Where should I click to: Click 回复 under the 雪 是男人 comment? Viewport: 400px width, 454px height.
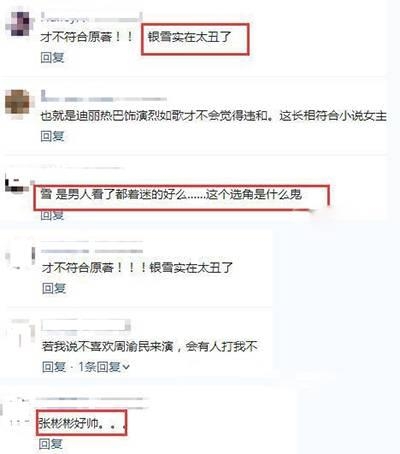(x=52, y=215)
